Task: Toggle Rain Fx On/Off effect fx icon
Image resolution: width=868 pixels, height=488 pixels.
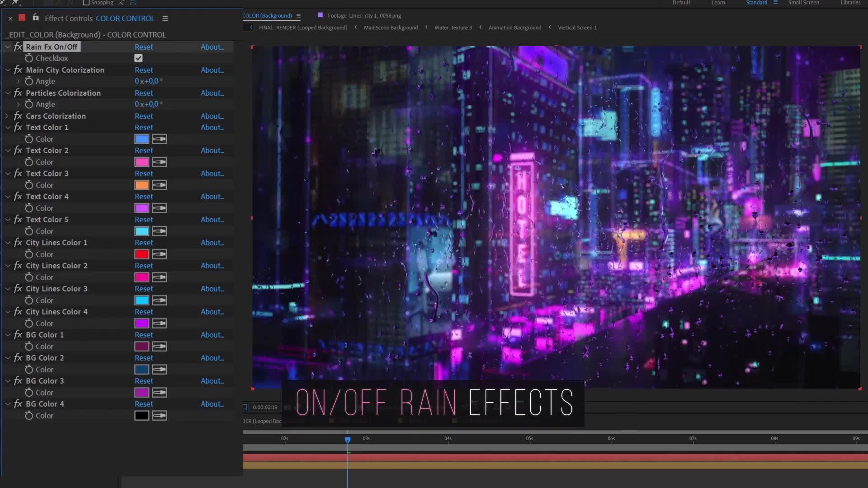Action: pos(18,47)
